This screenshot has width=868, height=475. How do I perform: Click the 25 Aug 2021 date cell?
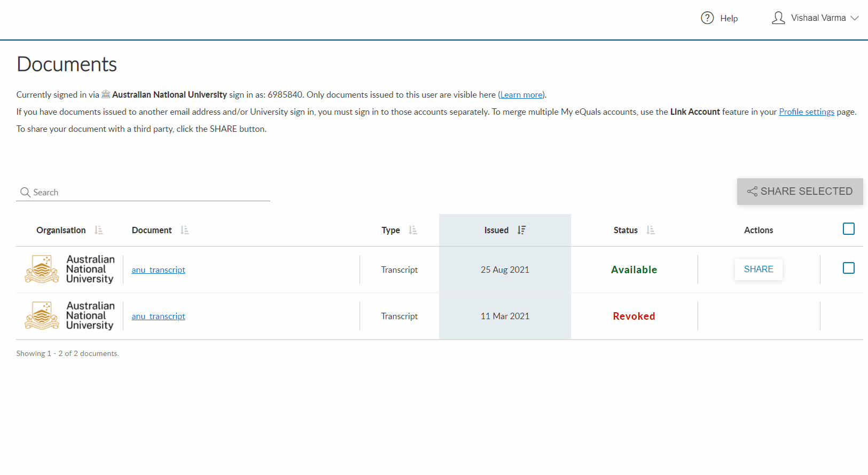[505, 270]
